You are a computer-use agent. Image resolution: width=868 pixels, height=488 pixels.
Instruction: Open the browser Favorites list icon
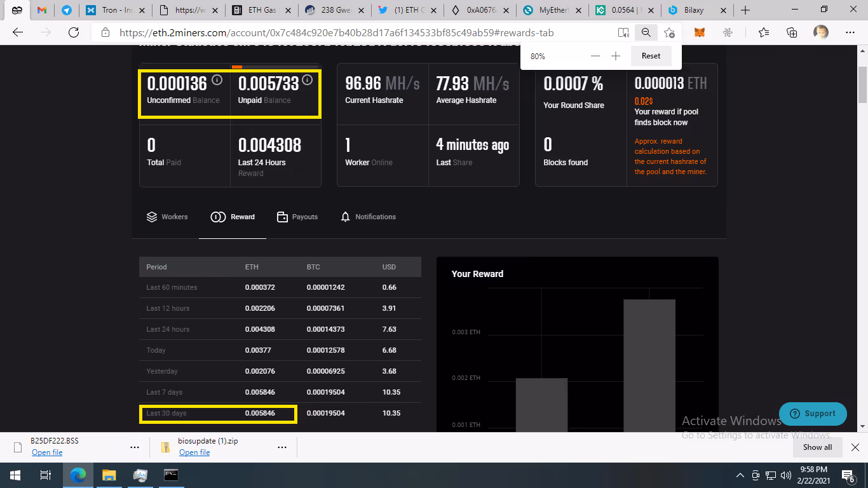[x=763, y=33]
